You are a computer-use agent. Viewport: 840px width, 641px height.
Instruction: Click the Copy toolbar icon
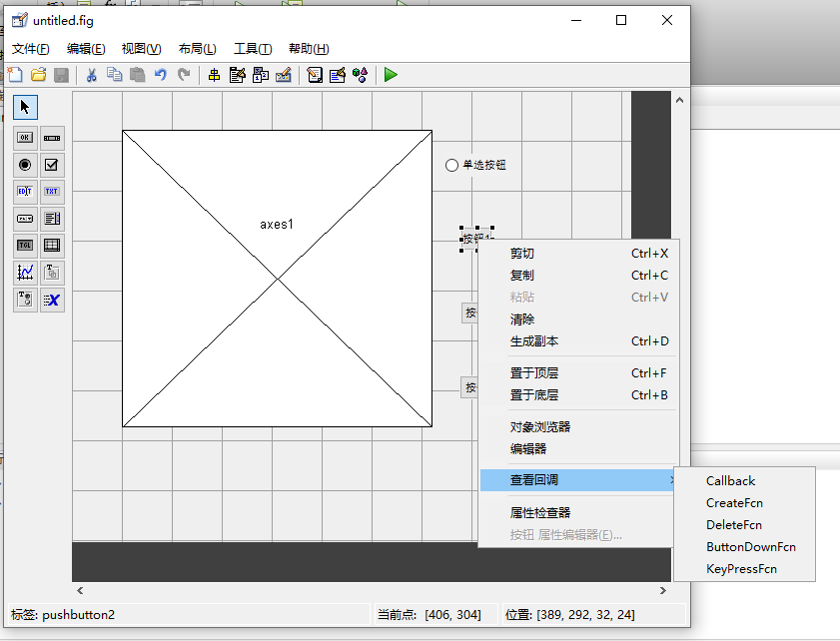tap(114, 75)
